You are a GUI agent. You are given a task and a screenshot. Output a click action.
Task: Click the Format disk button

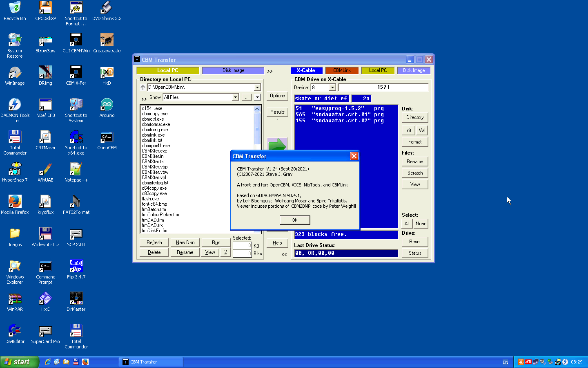(415, 142)
